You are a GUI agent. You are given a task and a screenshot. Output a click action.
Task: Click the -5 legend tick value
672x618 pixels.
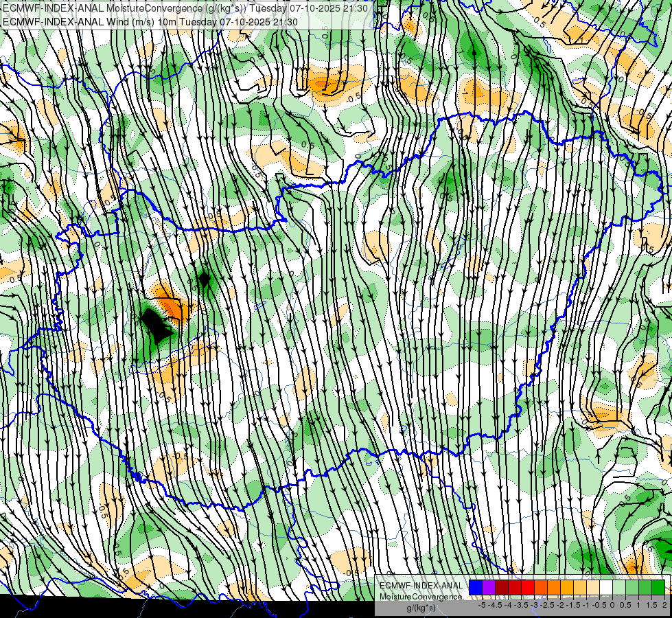pyautogui.click(x=482, y=605)
